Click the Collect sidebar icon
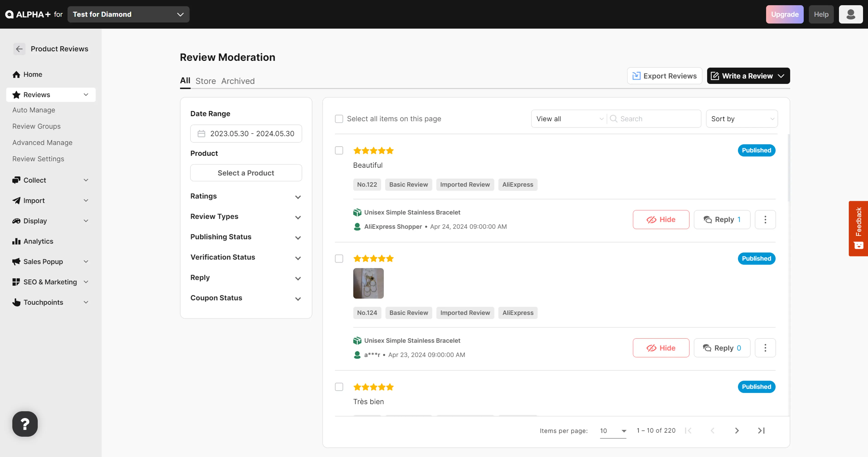The image size is (868, 457). [x=16, y=180]
